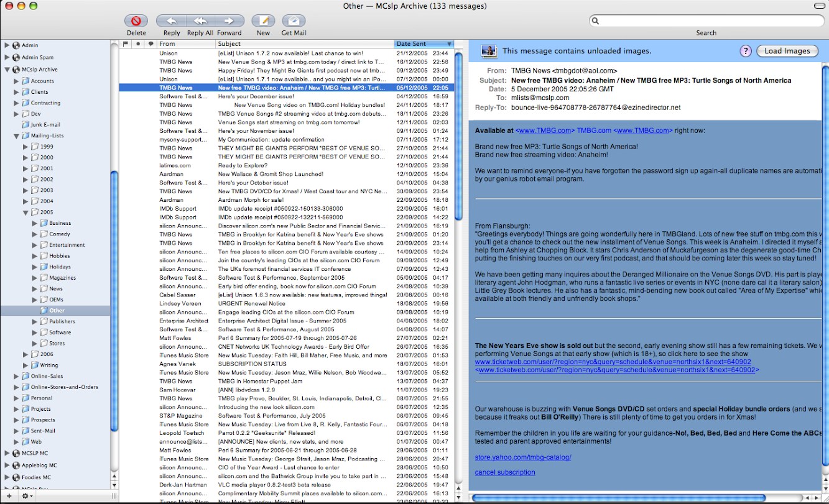This screenshot has width=829, height=504.
Task: Click the Delete toolbar icon
Action: (x=136, y=21)
